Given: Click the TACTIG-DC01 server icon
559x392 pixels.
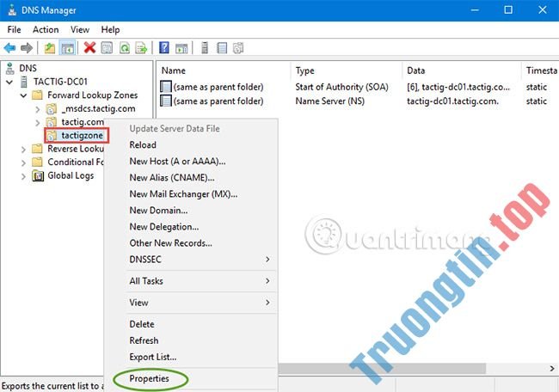Looking at the screenshot, I should point(24,82).
